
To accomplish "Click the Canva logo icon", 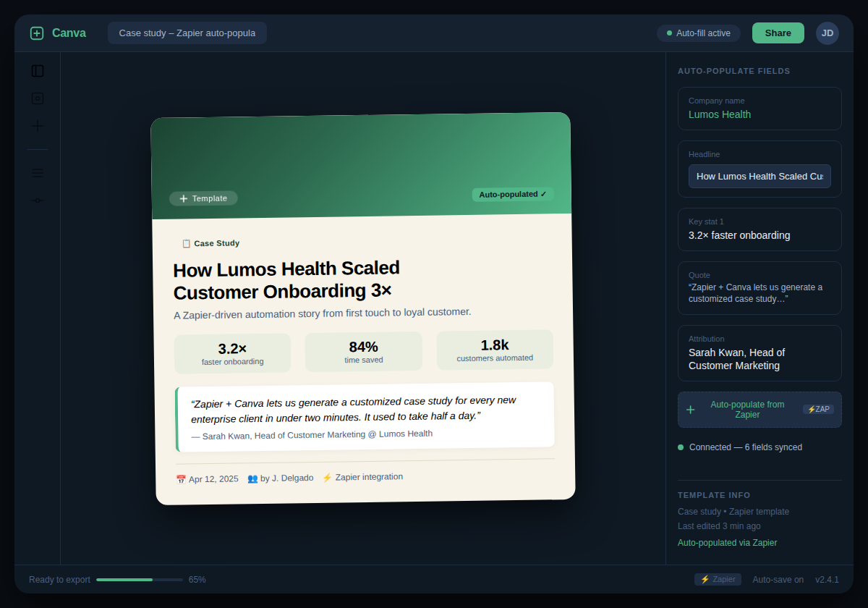I will [37, 33].
